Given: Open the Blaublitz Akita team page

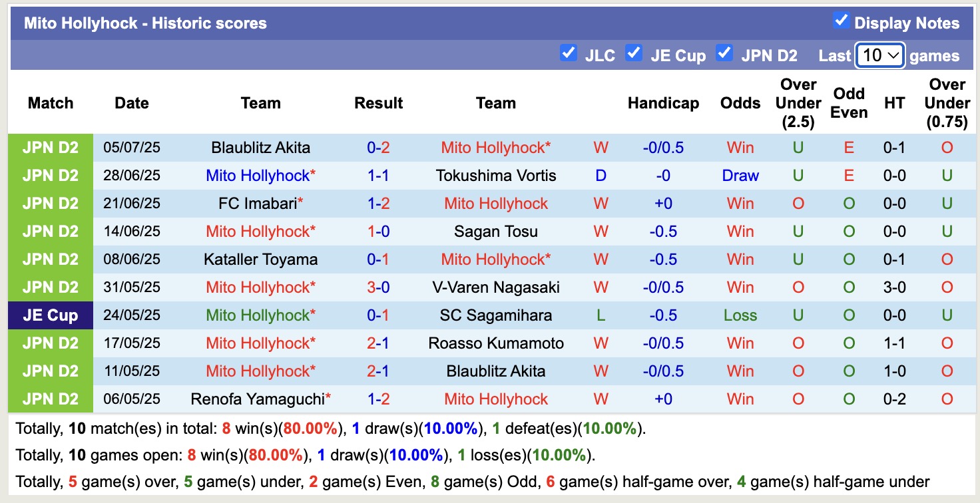Looking at the screenshot, I should pyautogui.click(x=260, y=147).
